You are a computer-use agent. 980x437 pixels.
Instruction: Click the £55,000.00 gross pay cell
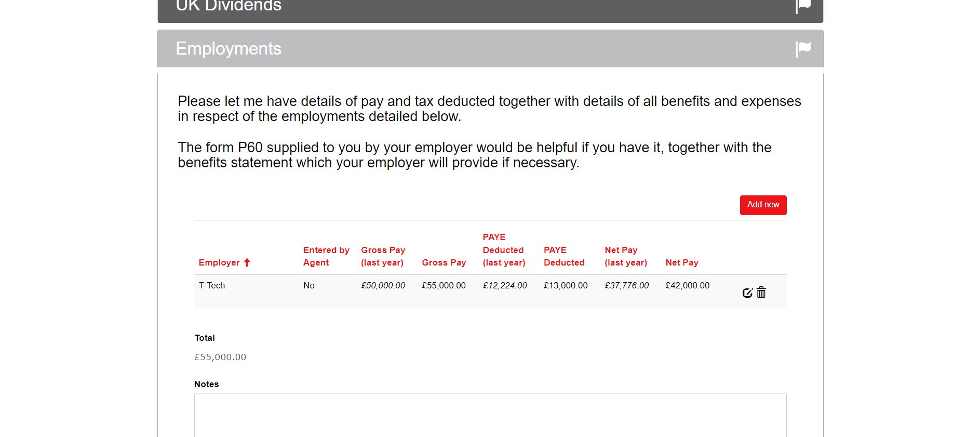tap(444, 285)
